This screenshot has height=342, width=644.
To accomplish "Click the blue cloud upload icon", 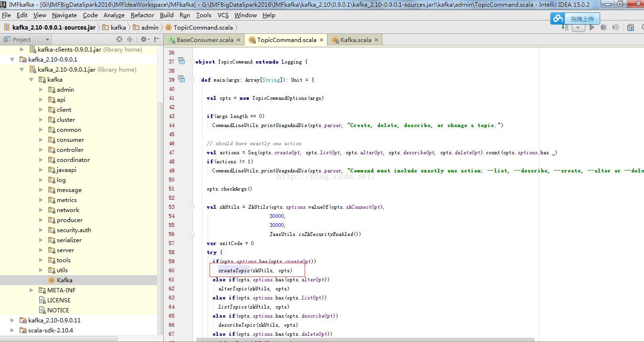I will [558, 19].
